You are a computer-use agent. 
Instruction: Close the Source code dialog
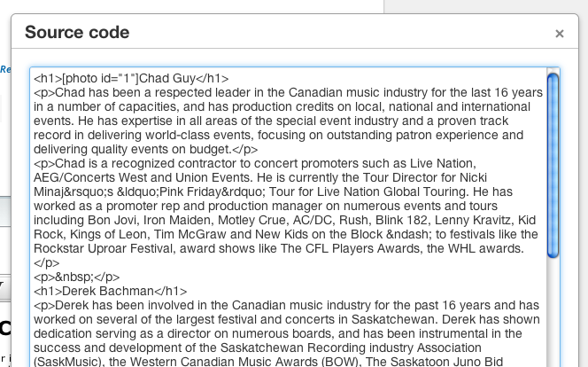click(x=559, y=34)
